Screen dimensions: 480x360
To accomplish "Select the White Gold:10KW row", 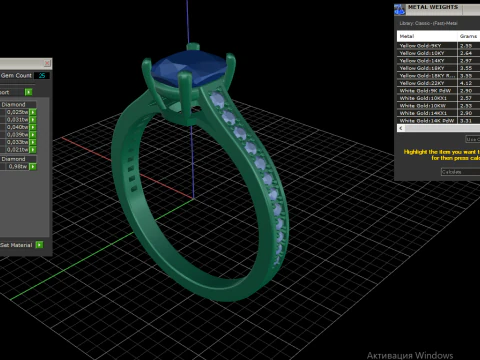I will tap(438, 106).
